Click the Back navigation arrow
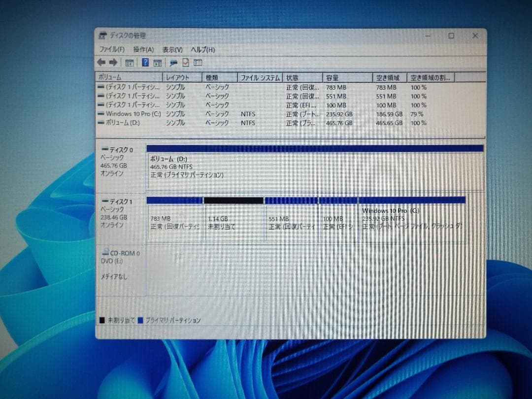532x399 pixels. 101,63
